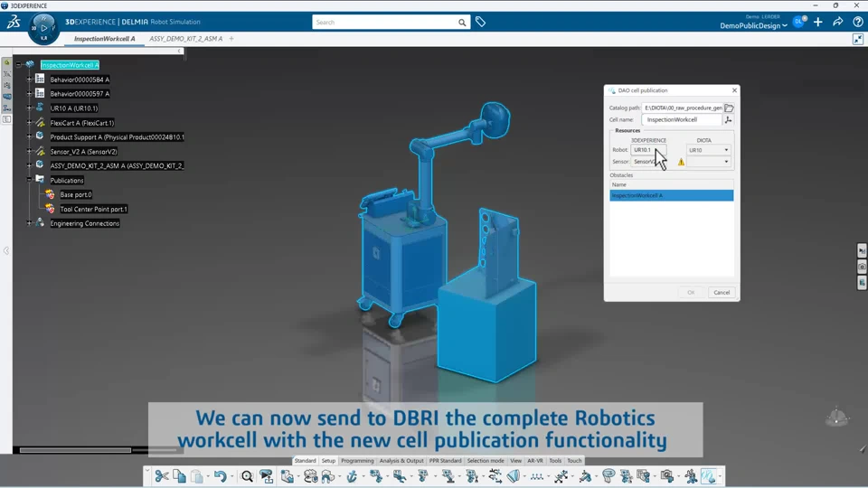Image resolution: width=868 pixels, height=488 pixels.
Task: Click the Paste clipboard icon in the toolbar
Action: click(197, 476)
